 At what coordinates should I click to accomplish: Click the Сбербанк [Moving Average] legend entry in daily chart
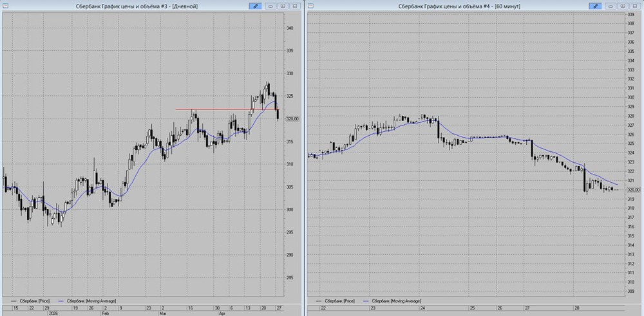[88, 301]
